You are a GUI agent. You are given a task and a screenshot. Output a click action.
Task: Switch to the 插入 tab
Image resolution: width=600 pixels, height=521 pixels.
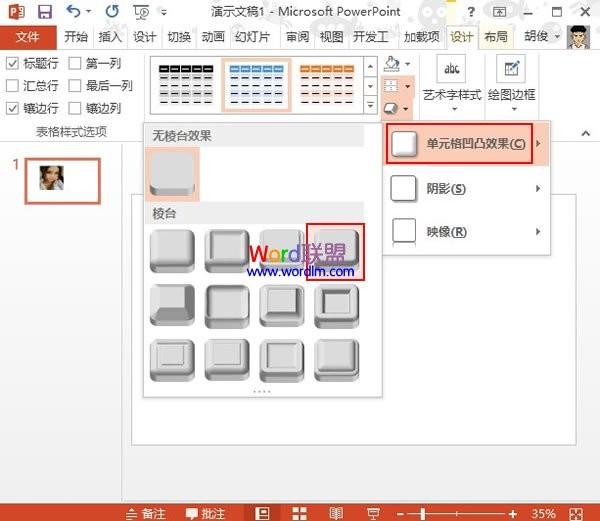click(x=110, y=37)
